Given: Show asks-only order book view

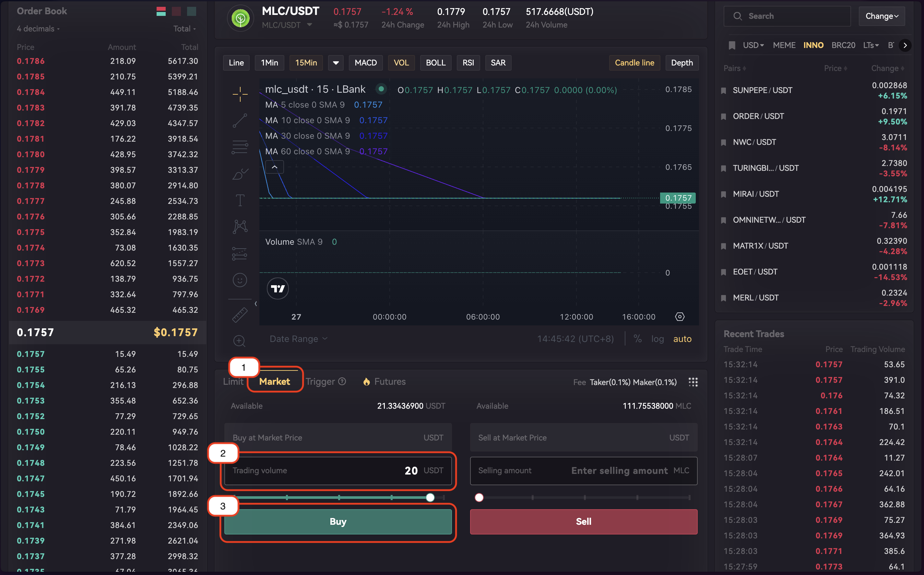Looking at the screenshot, I should pos(176,11).
